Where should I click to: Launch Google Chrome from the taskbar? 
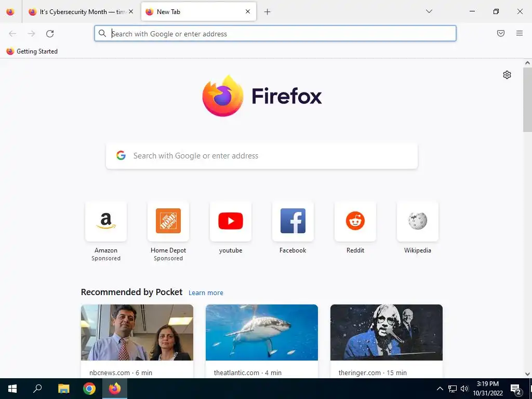pos(89,389)
